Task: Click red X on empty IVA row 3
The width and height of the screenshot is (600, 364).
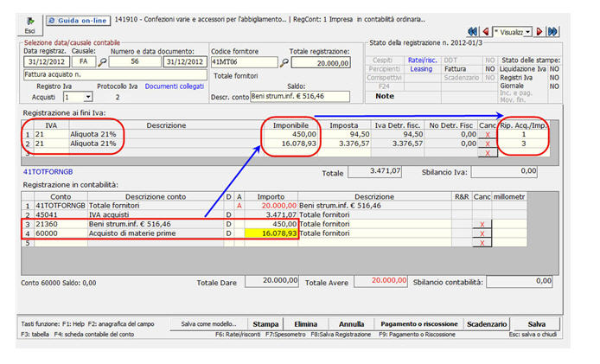Action: pyautogui.click(x=488, y=153)
